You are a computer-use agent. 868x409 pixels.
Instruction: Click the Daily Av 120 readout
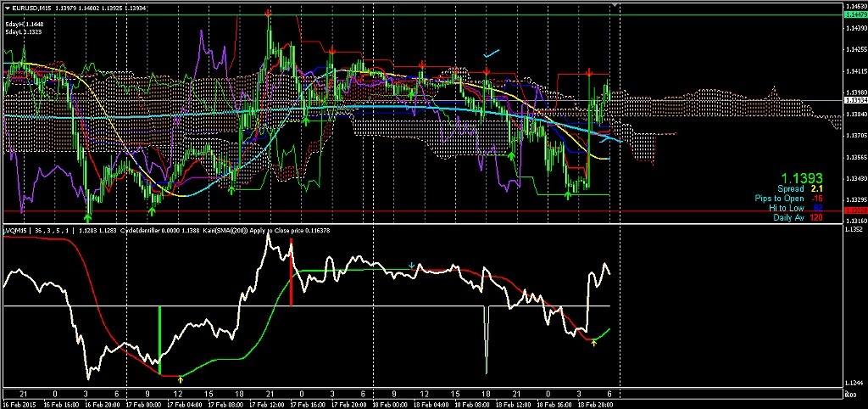tap(798, 218)
